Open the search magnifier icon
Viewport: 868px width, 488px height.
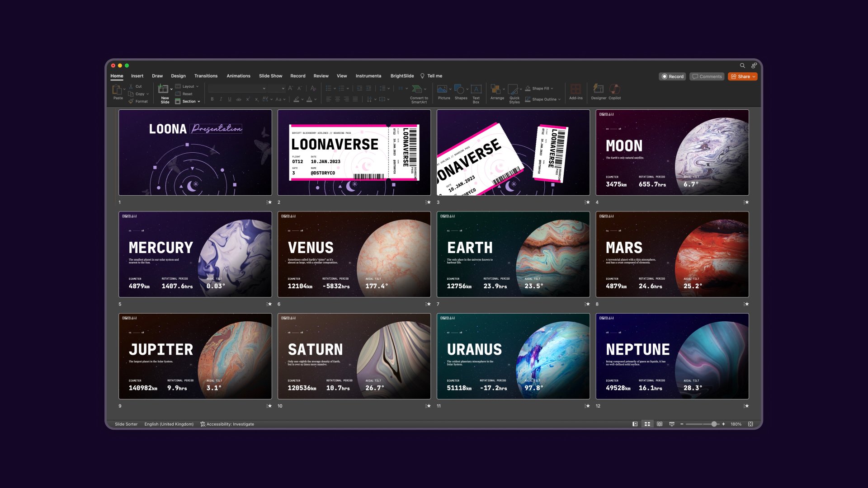tap(742, 66)
